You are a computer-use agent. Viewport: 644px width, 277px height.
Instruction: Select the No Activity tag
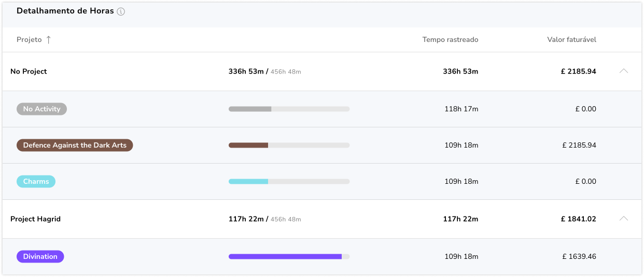(x=41, y=109)
